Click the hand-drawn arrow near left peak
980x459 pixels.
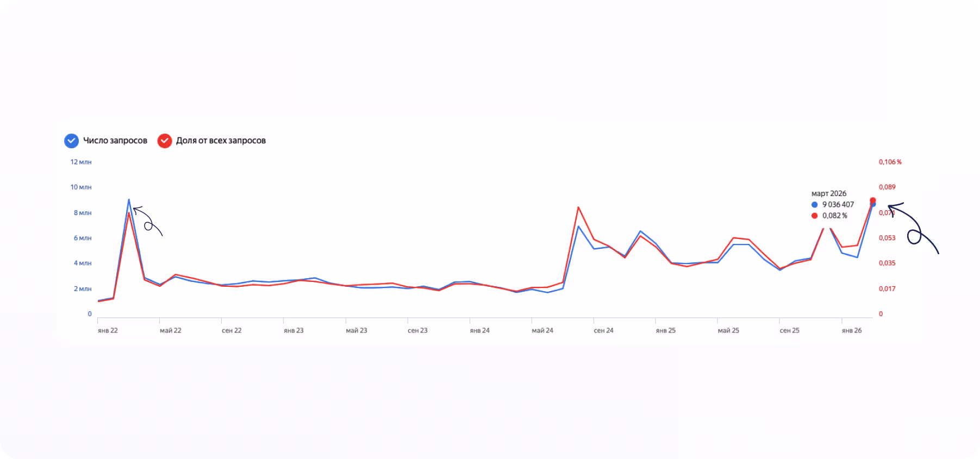[x=148, y=222]
